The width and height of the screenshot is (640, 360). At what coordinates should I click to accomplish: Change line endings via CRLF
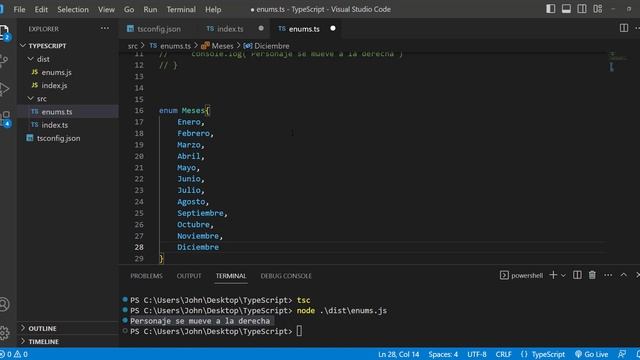click(503, 354)
